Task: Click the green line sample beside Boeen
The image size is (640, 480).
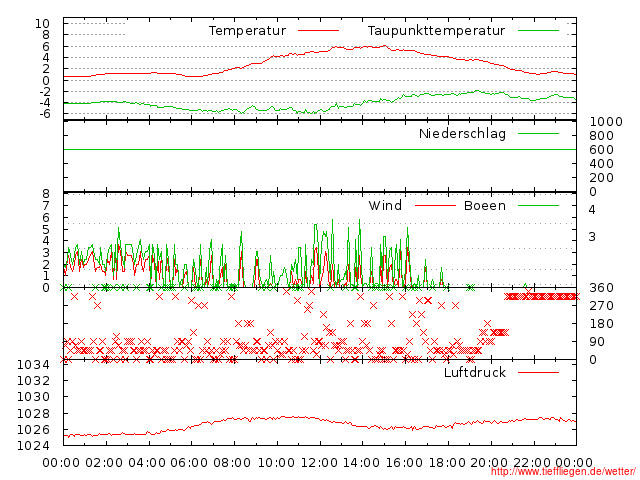Action: click(538, 205)
